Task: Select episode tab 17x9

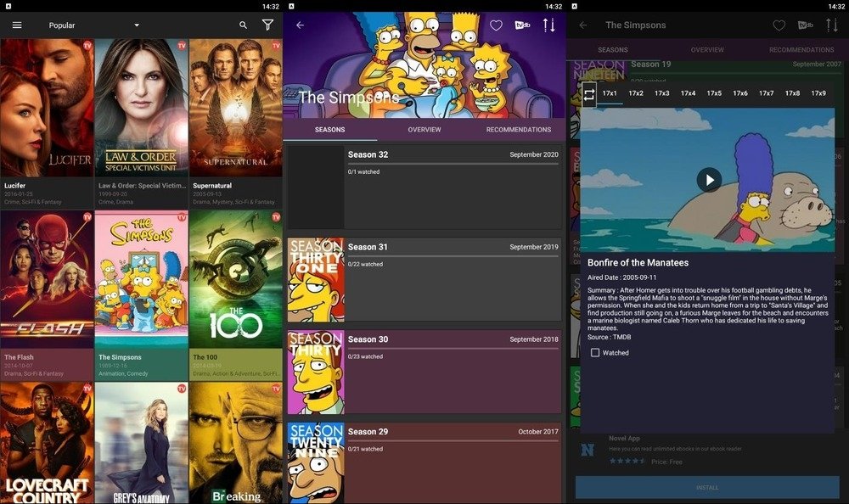Action: 818,93
